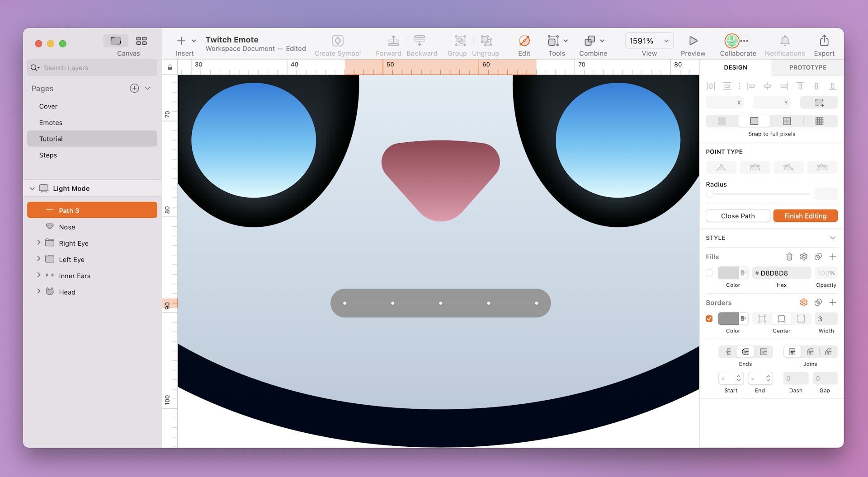Viewport: 868px width, 477px height.
Task: Activate the Edit pencil icon
Action: tap(524, 41)
